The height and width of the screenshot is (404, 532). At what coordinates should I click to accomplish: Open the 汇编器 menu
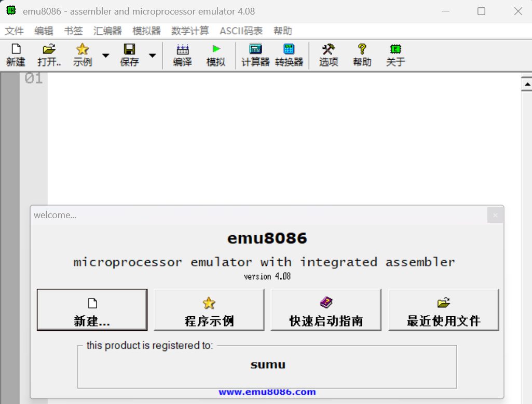click(107, 31)
